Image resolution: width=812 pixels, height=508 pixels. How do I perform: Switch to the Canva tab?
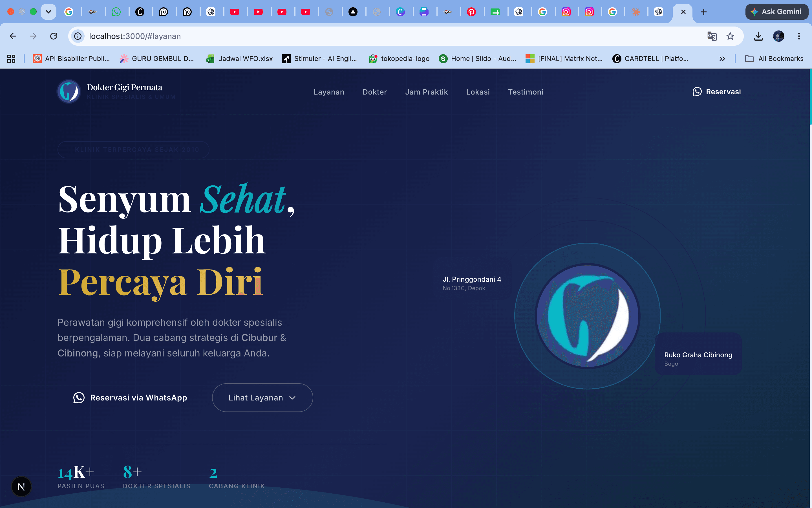tap(400, 12)
